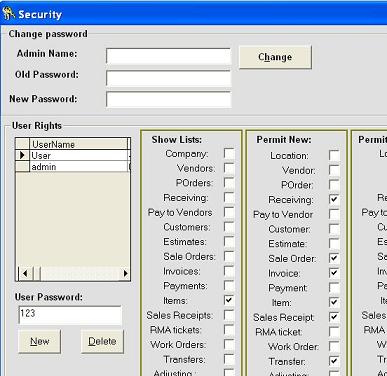
Task: Click the Delete user button
Action: [102, 341]
